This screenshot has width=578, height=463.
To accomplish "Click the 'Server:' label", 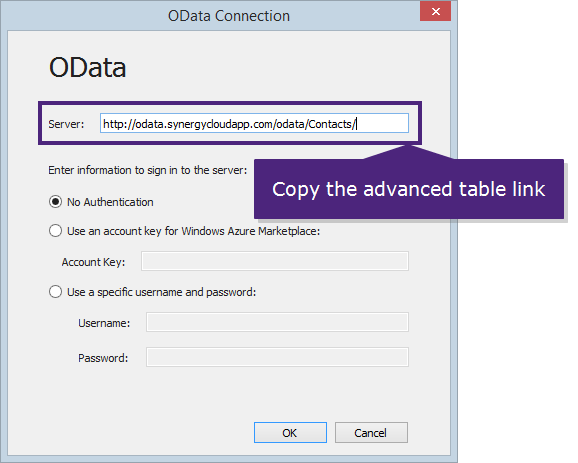I will pos(66,124).
